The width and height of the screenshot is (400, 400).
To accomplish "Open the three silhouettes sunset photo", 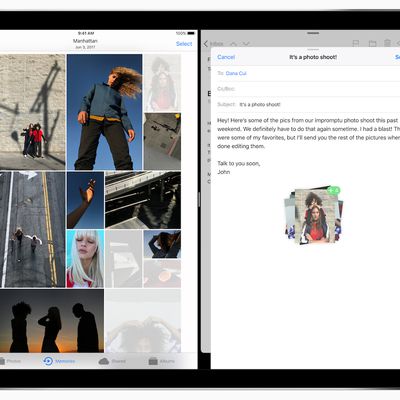I will tap(52, 321).
